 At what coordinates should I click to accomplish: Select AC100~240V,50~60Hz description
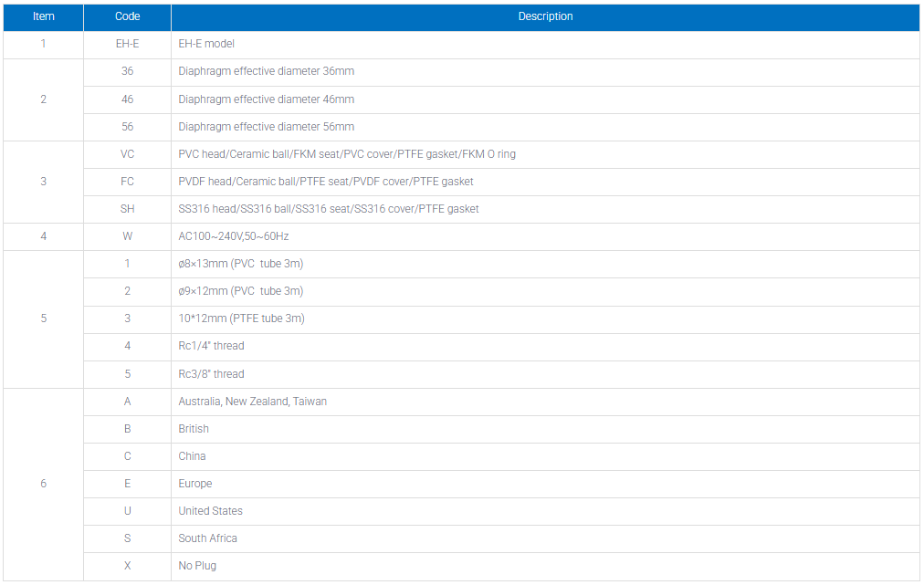[x=234, y=236]
